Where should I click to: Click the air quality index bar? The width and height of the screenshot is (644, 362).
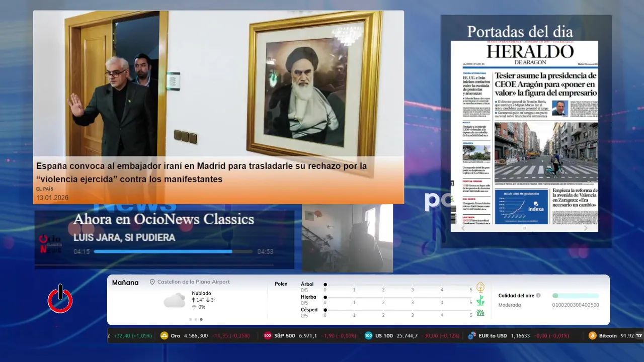pos(576,296)
